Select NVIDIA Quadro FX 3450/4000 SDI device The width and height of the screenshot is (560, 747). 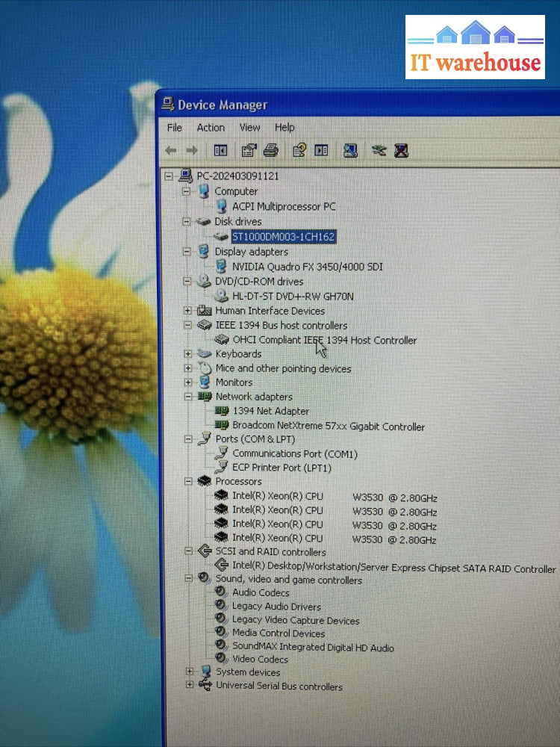coord(308,267)
